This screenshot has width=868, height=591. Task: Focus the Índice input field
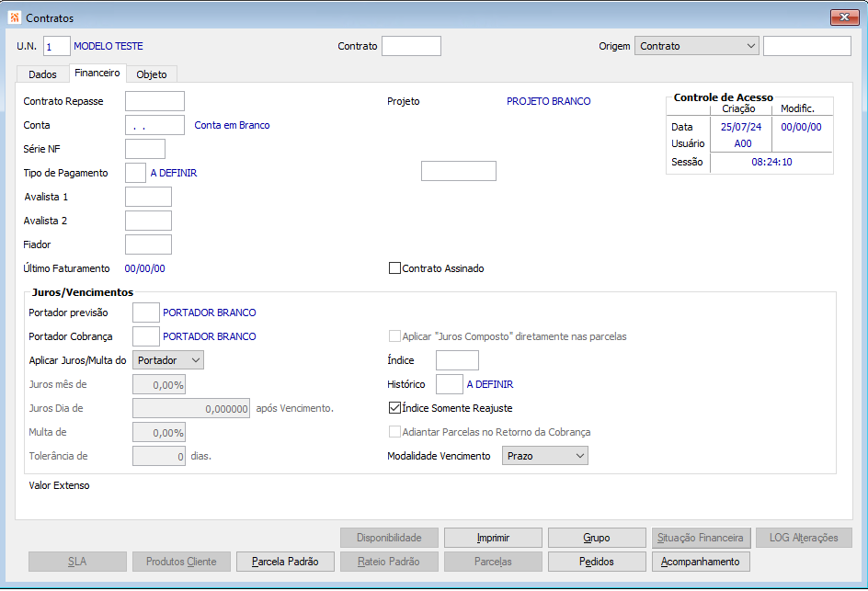[x=457, y=360]
